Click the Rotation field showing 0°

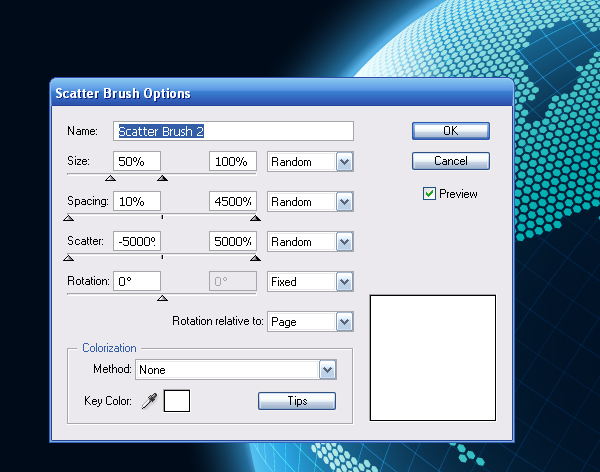[x=137, y=281]
